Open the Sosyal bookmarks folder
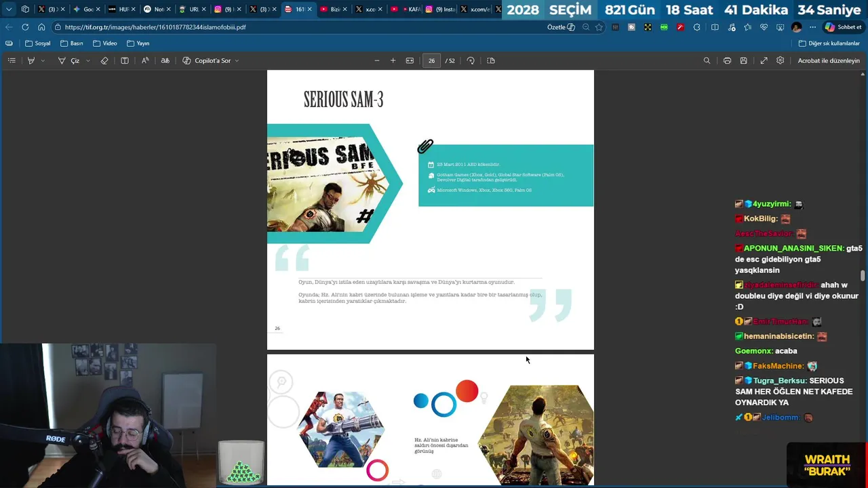 point(37,43)
